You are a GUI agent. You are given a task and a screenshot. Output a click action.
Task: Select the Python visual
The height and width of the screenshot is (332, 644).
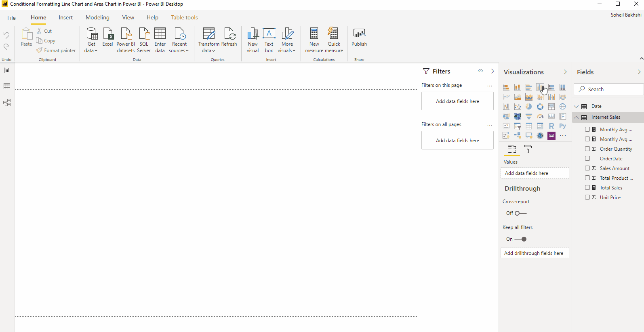coord(562,126)
